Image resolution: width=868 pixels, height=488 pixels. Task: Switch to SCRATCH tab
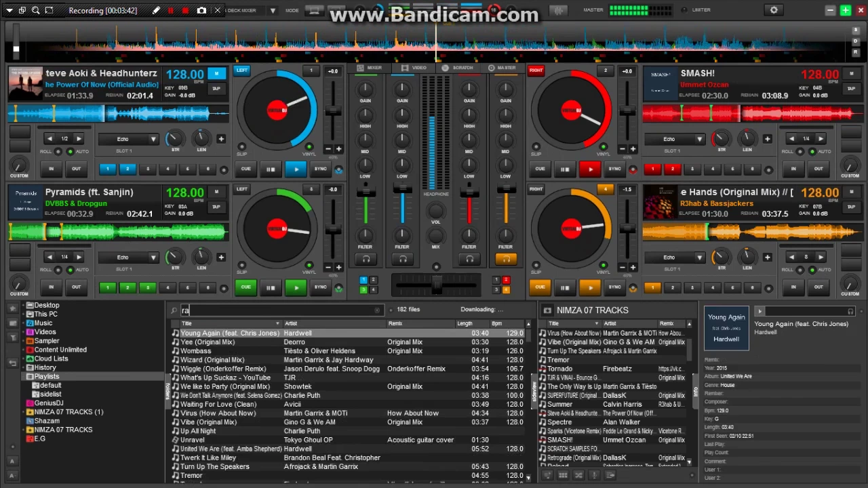pyautogui.click(x=458, y=68)
